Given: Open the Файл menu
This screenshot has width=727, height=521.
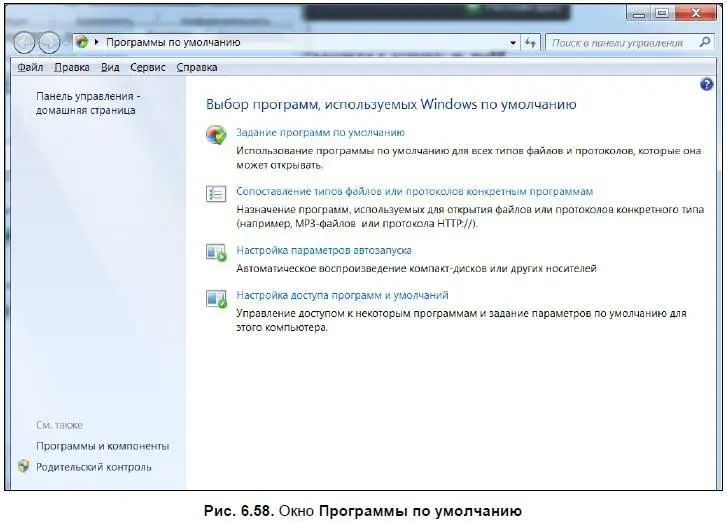Looking at the screenshot, I should 30,67.
